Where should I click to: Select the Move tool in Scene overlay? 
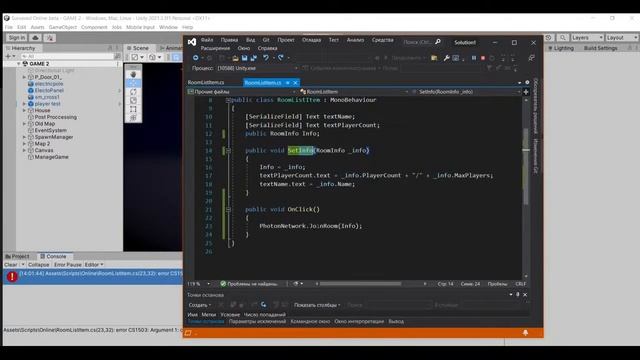tap(133, 83)
